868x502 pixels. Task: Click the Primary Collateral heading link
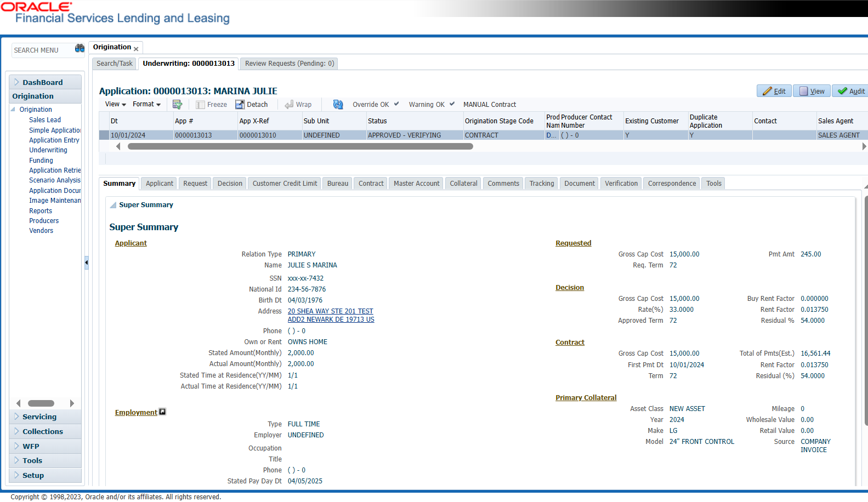tap(586, 397)
